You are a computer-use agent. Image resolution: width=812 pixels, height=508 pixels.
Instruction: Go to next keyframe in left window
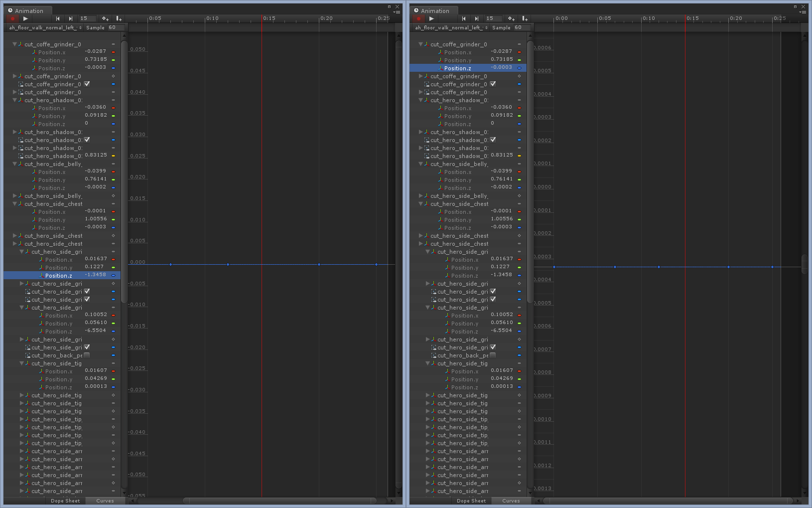click(x=71, y=18)
